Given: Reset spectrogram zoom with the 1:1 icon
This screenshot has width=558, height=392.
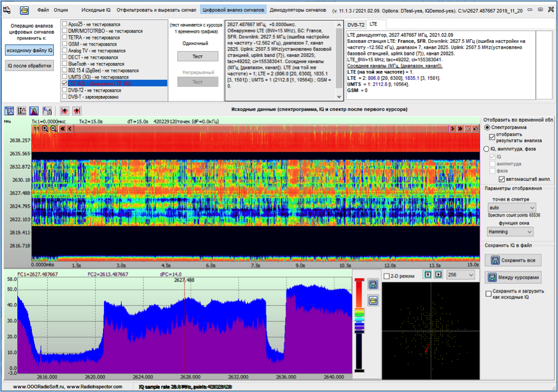Looking at the screenshot, I should click(37, 129).
